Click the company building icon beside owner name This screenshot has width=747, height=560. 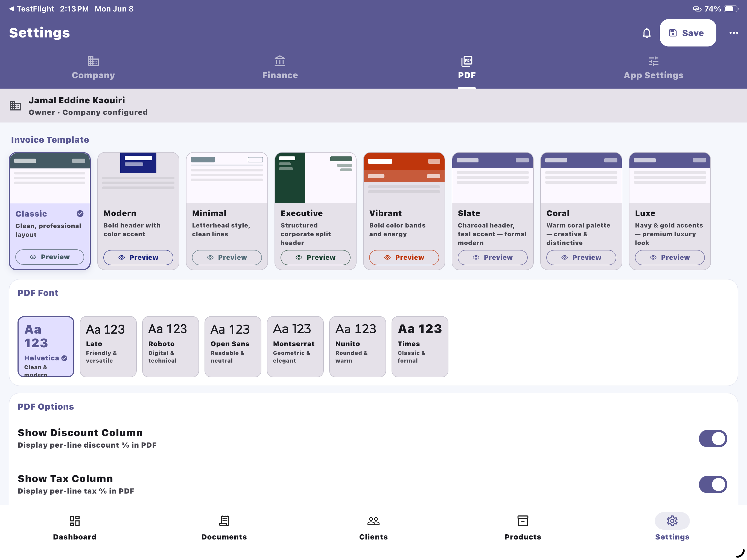15,106
